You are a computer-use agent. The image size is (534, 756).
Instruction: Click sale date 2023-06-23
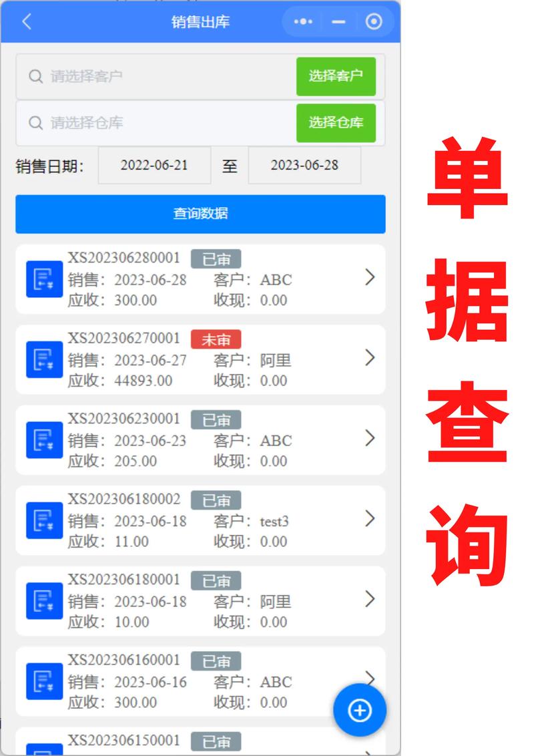[x=150, y=441]
